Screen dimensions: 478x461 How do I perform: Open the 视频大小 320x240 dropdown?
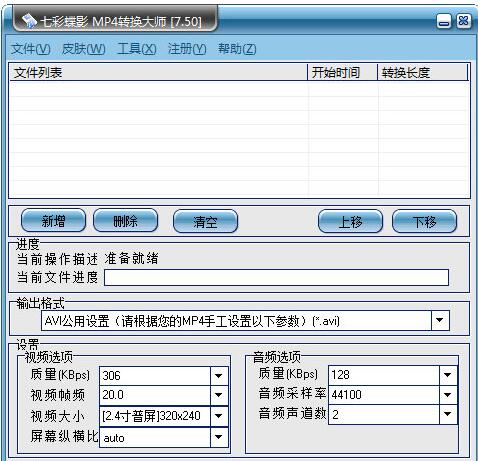point(219,416)
